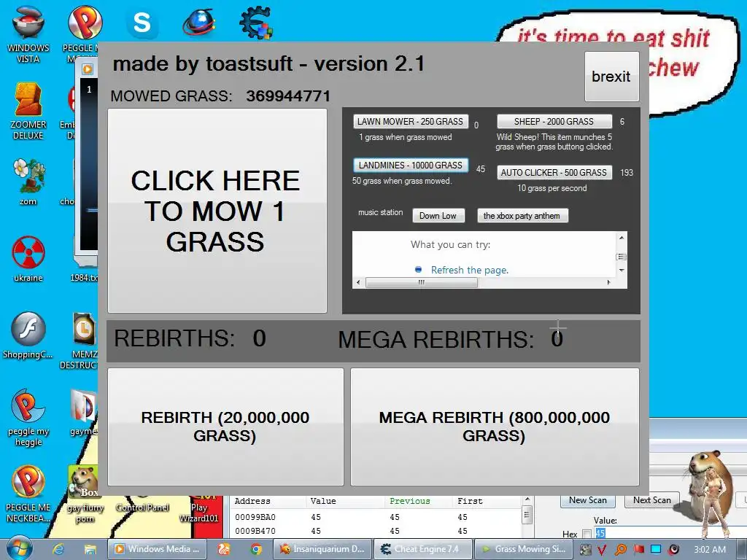Open the orange swirl browser taskbar icon
747x560 pixels.
[x=224, y=549]
